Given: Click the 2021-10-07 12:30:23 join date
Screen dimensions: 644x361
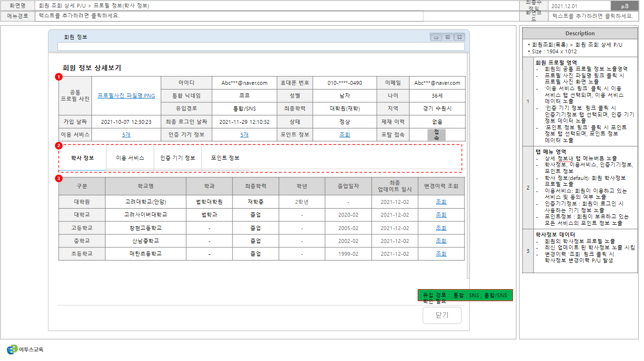Looking at the screenshot, I should (126, 122).
